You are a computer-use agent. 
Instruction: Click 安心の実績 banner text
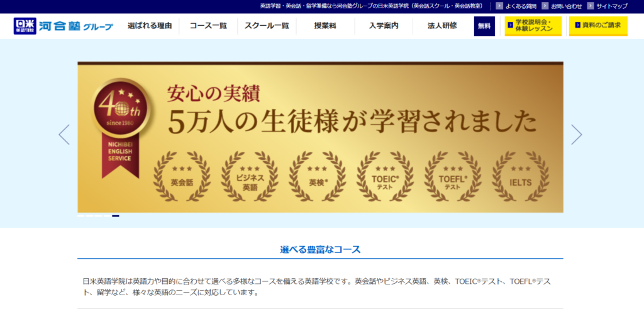click(x=214, y=94)
